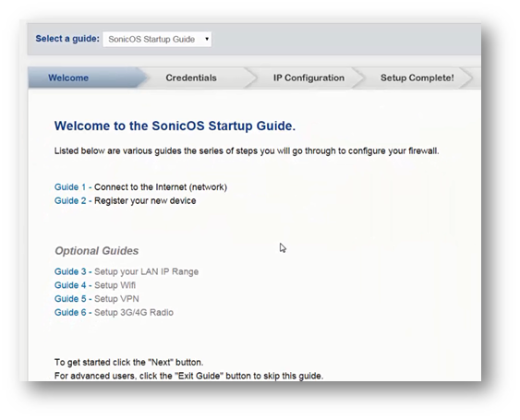Image resolution: width=520 pixels, height=420 pixels.
Task: Launch Guide 5 link
Action: tap(70, 299)
